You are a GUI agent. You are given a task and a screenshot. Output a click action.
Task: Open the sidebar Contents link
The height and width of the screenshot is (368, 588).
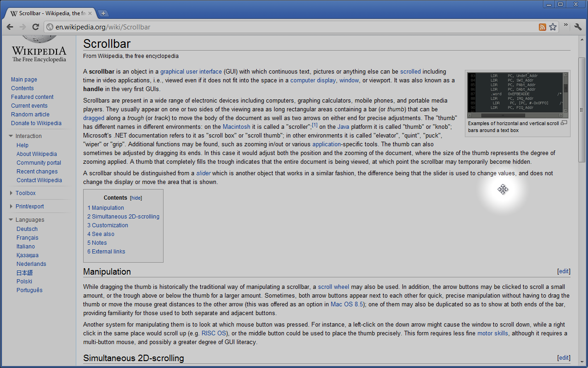click(x=23, y=88)
